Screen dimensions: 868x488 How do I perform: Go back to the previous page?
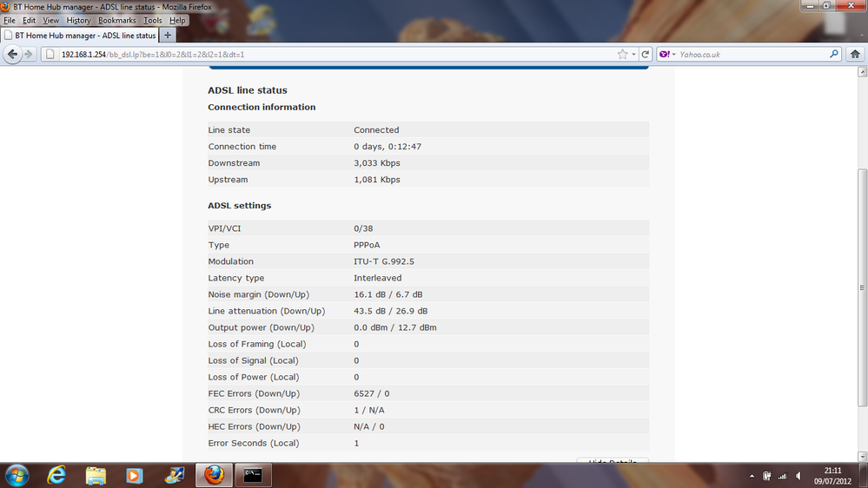pyautogui.click(x=12, y=54)
